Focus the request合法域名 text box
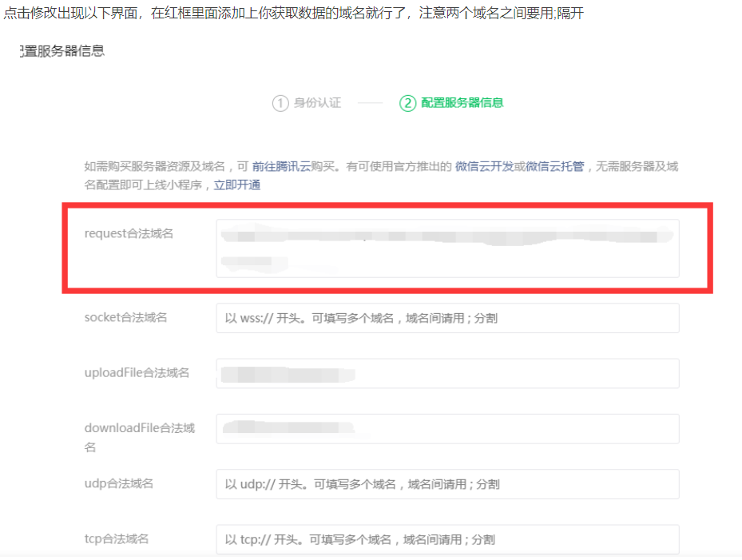This screenshot has width=742, height=560. (447, 248)
